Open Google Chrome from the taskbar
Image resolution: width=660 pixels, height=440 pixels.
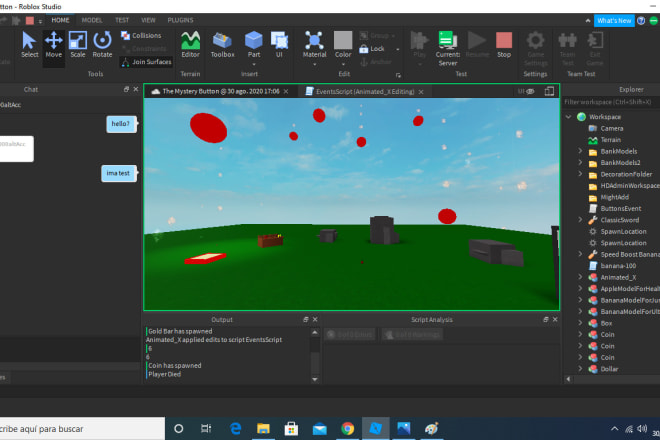coord(348,429)
